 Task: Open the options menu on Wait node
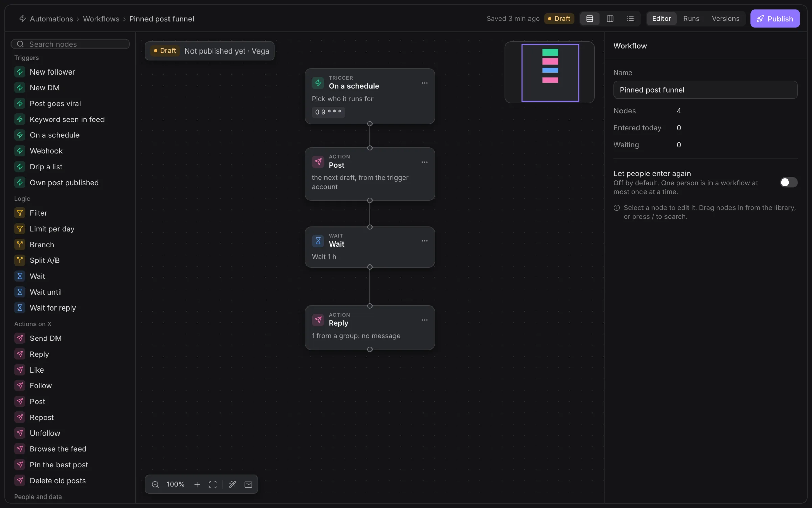pos(424,241)
